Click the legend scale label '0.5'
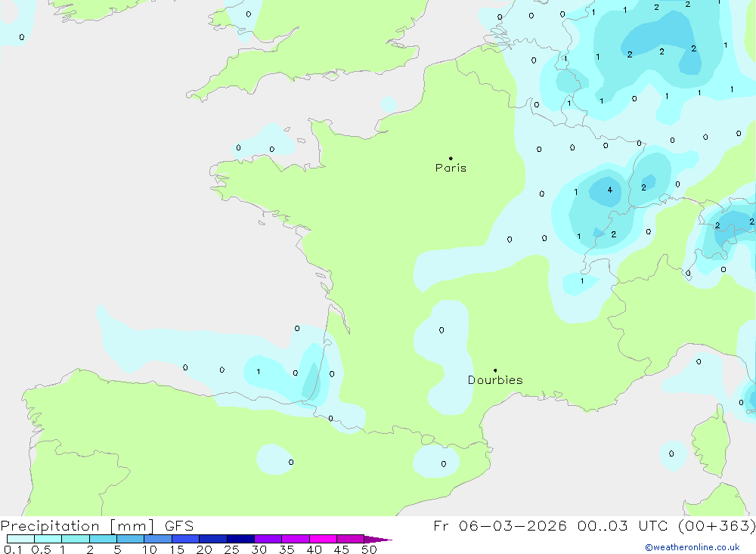The image size is (756, 554). click(41, 549)
